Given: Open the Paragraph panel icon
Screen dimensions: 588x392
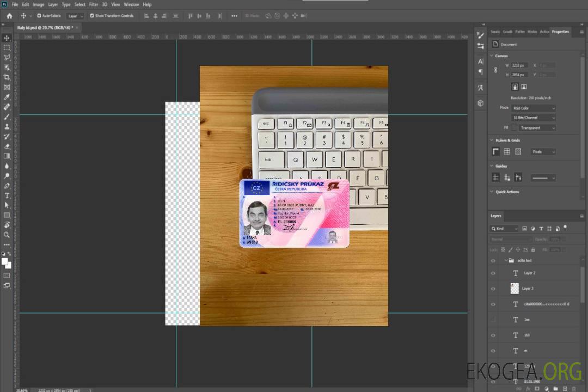Looking at the screenshot, I should point(481,72).
